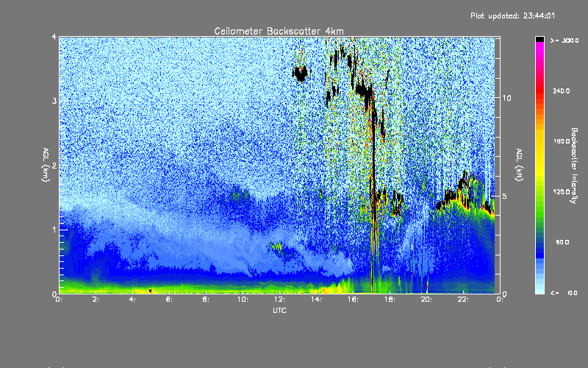This screenshot has width=588, height=368.
Task: Click the 'Plot updated: 23:44:01' timestamp
Action: (x=512, y=15)
